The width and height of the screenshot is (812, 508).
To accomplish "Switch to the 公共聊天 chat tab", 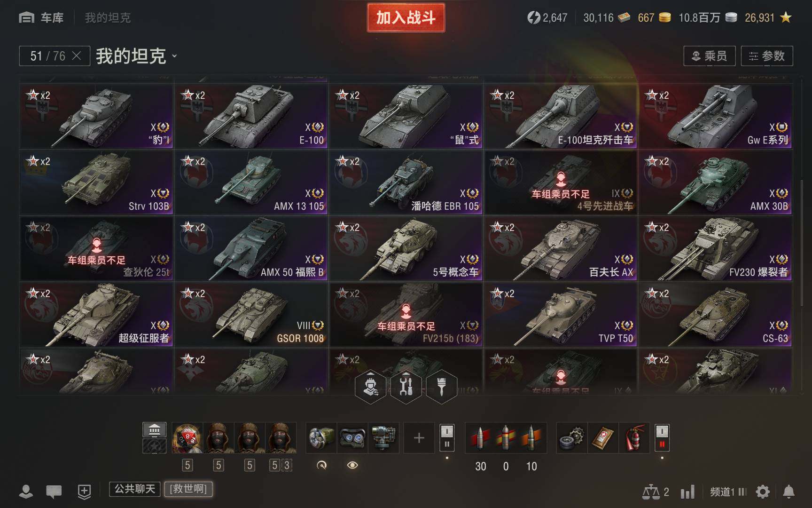I will coord(135,489).
